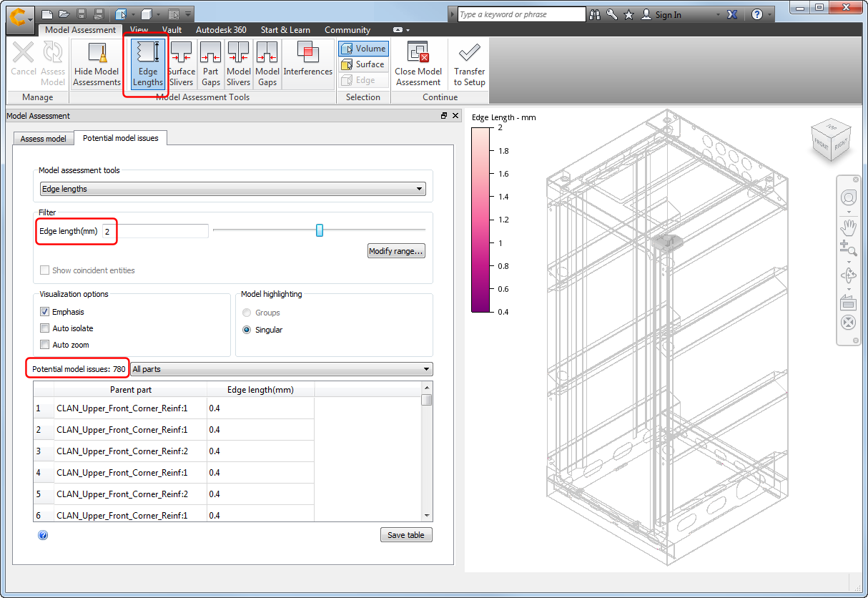Select the Model Slivers tool
868x598 pixels.
coord(238,64)
